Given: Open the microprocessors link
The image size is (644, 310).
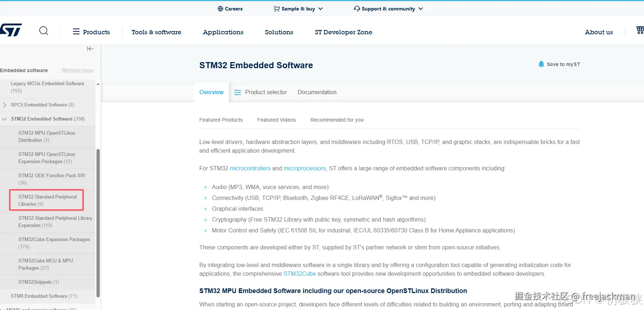Looking at the screenshot, I should pos(305,169).
